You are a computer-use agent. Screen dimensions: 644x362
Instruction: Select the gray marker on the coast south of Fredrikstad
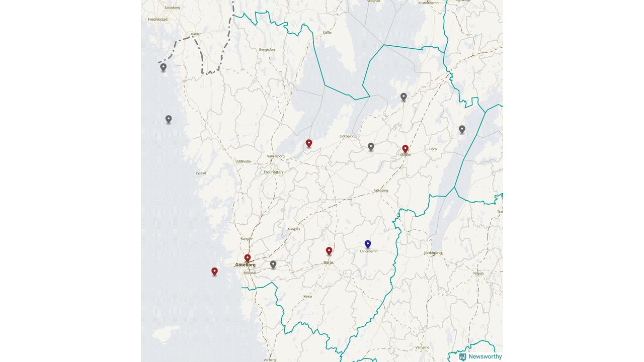click(164, 67)
